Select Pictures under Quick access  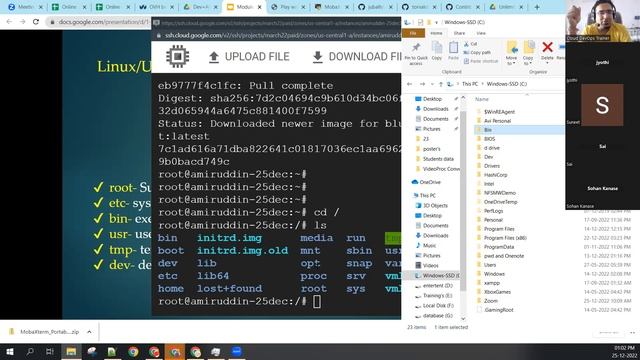[431, 129]
